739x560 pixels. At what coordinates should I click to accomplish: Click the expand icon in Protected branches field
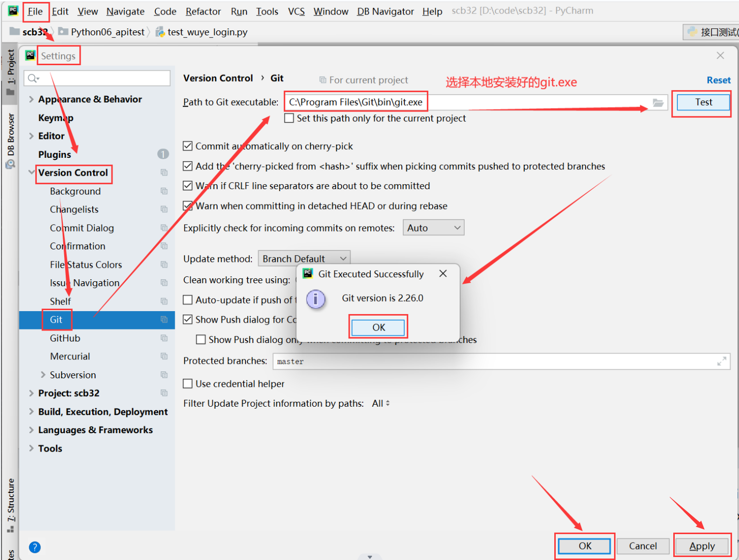pos(721,361)
